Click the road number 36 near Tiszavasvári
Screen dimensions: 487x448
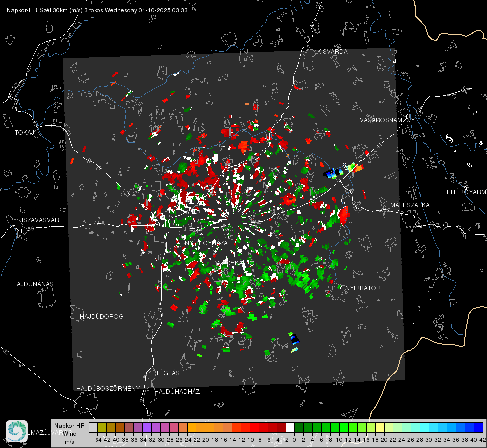[x=31, y=229]
